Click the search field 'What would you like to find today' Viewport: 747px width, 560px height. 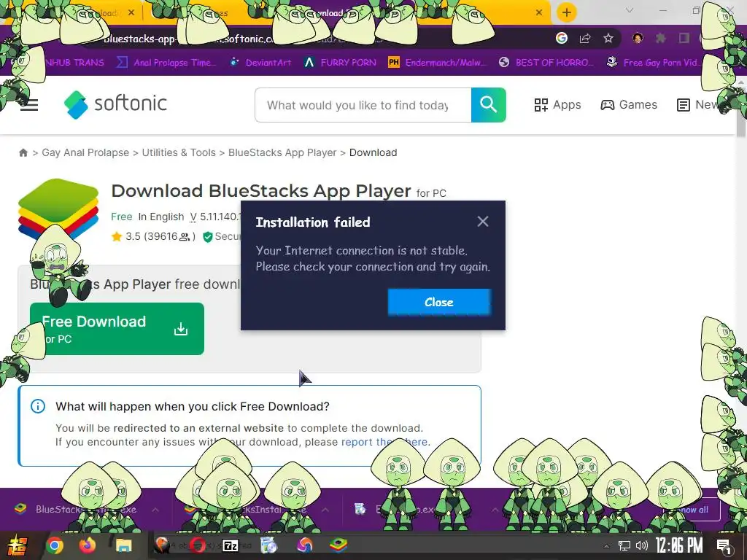point(363,105)
